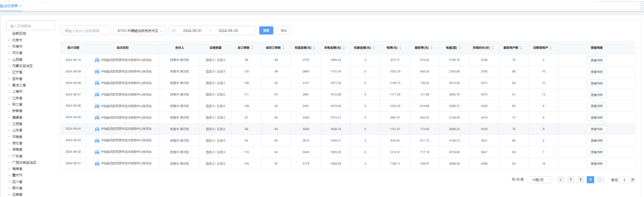This screenshot has height=197, width=644.
Task: Sort by 成功订单数 column
Action: pos(283,48)
